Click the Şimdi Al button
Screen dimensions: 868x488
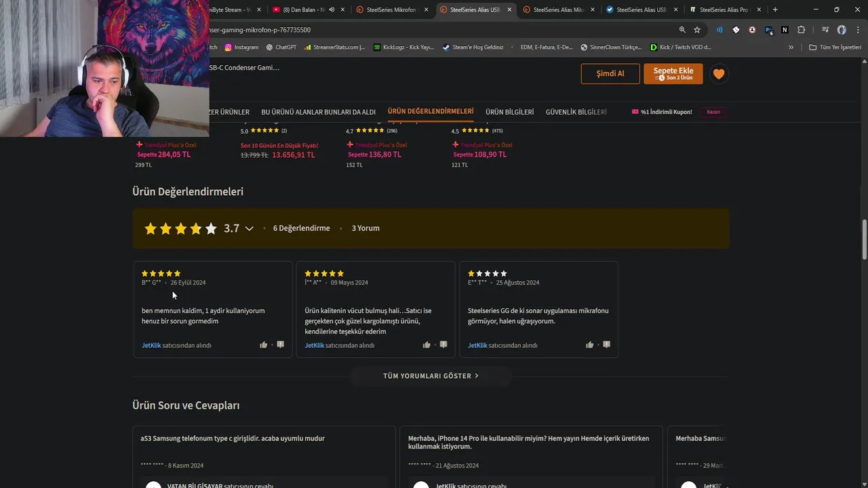[610, 74]
